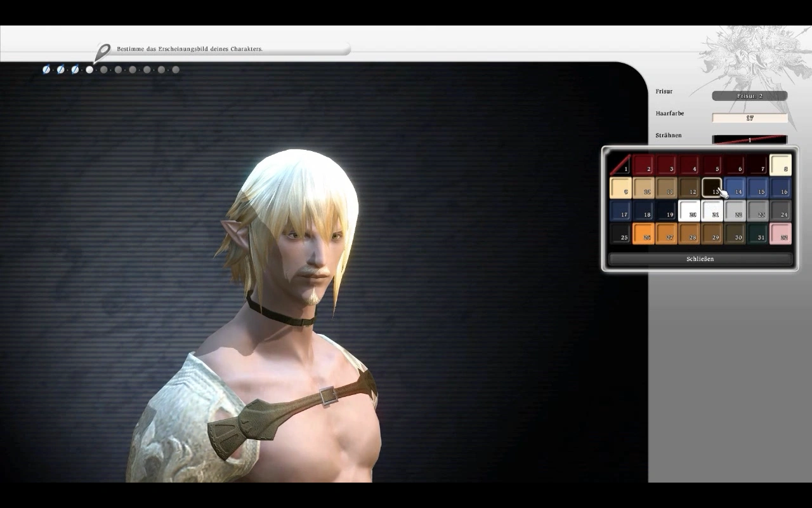Pick the khaki swatch numbered 11
Viewport: 812px width, 508px height.
point(666,188)
